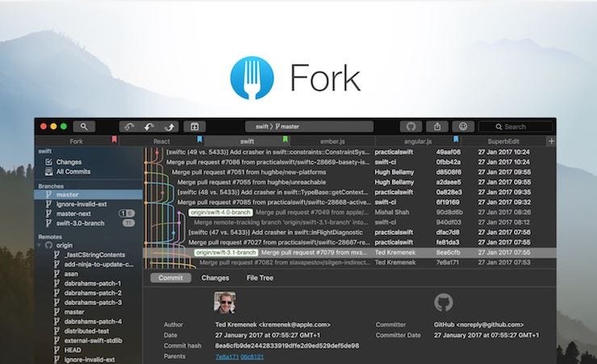Switch to the React repository tab
The image size is (597, 364).
tap(162, 141)
